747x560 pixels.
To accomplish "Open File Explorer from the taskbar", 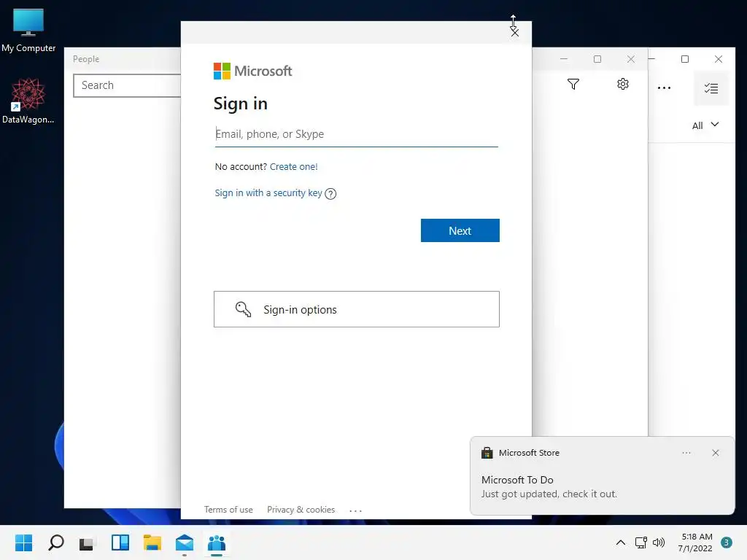I will point(152,542).
